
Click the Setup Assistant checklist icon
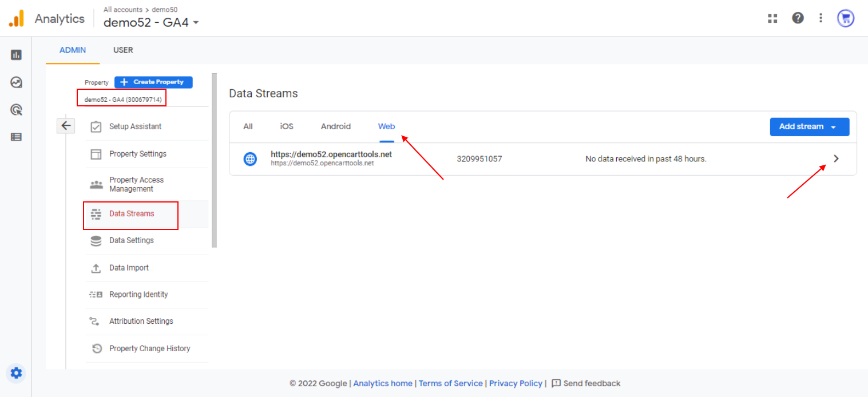(96, 126)
